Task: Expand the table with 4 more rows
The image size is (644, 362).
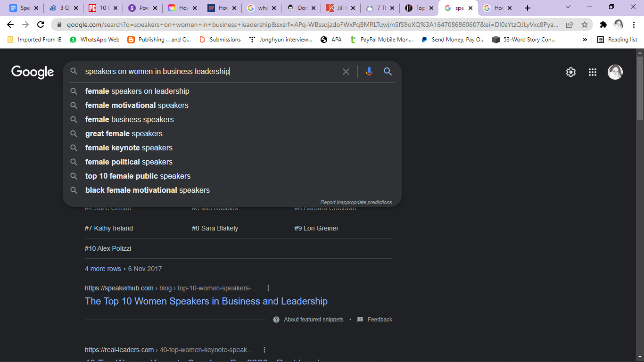Action: 103,268
